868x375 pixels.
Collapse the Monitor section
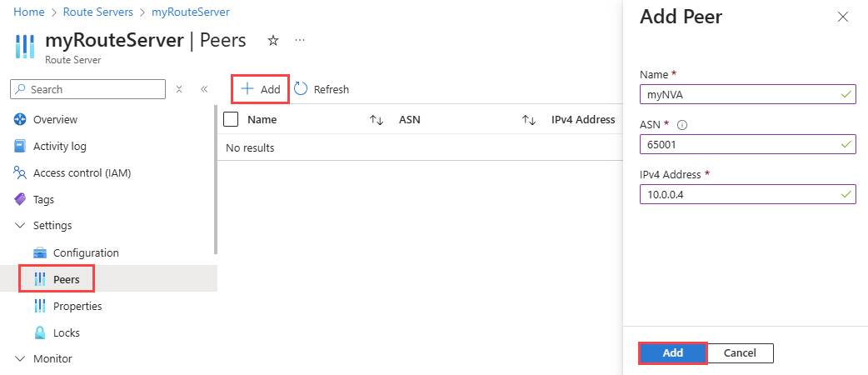click(21, 359)
